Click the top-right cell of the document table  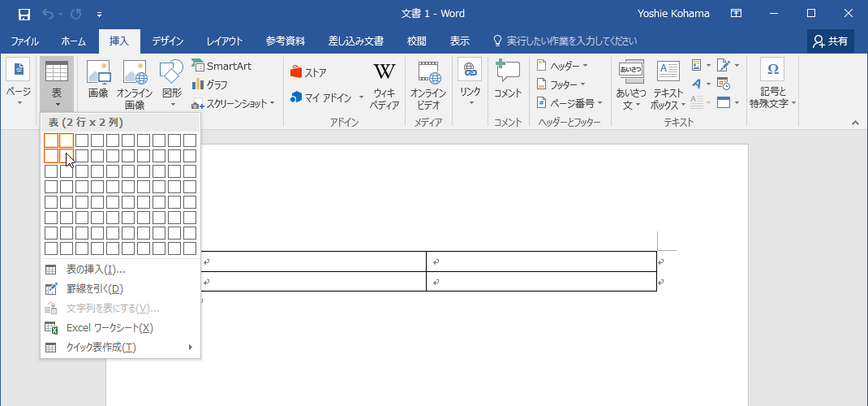pos(541,261)
